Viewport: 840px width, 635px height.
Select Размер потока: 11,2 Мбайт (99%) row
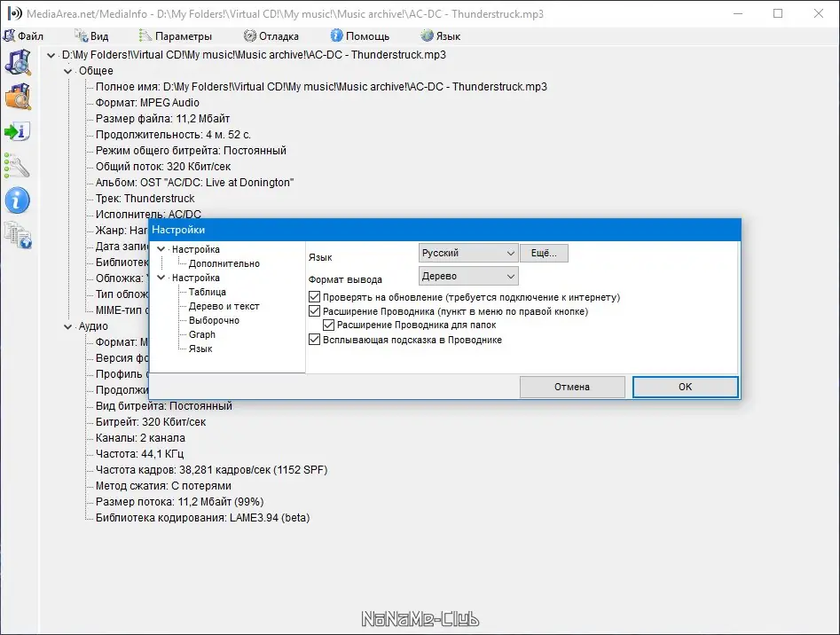pos(179,502)
